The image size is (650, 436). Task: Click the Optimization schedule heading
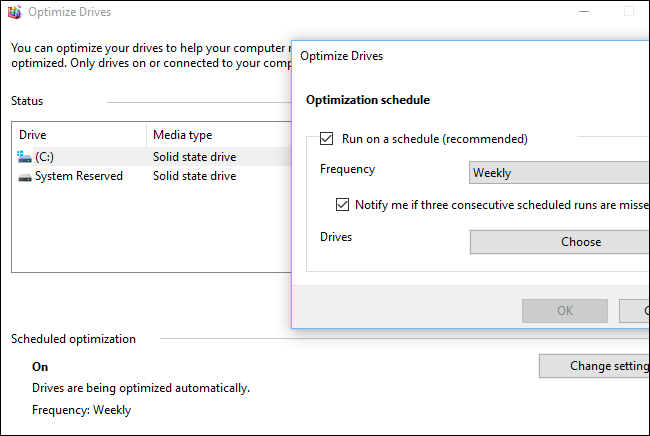367,100
